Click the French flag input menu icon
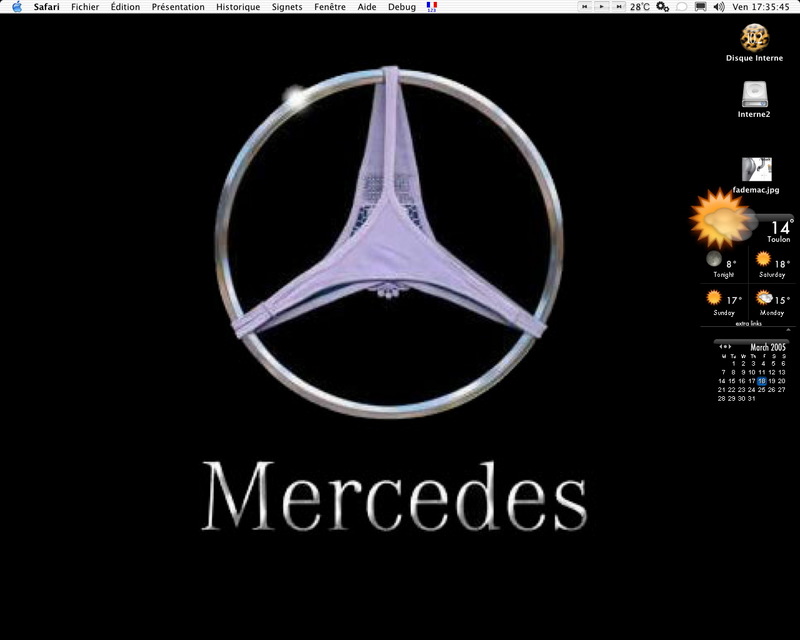This screenshot has width=800, height=640. 432,7
